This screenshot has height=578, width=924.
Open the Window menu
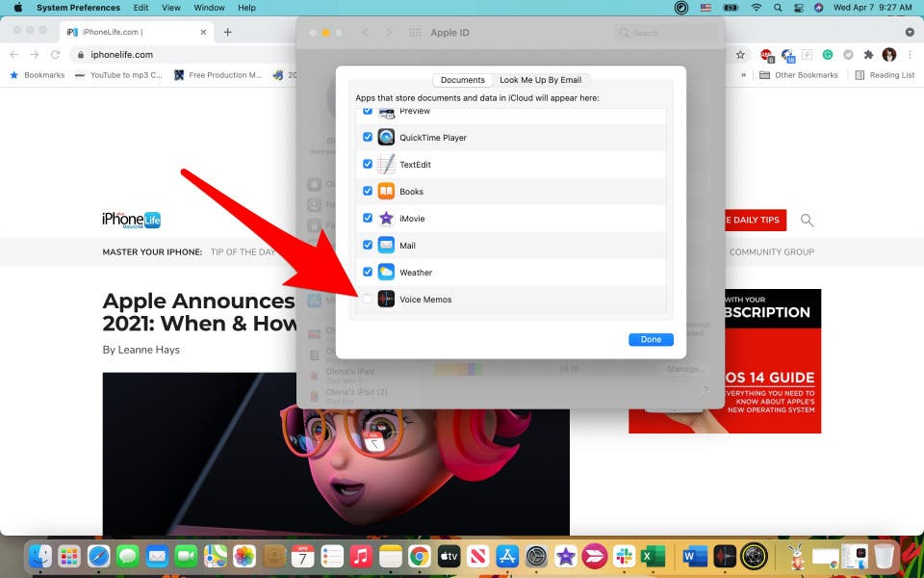point(209,8)
